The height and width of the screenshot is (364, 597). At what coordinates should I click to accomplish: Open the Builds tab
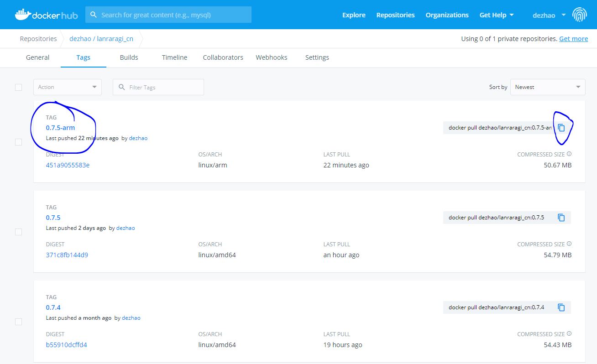(x=129, y=57)
